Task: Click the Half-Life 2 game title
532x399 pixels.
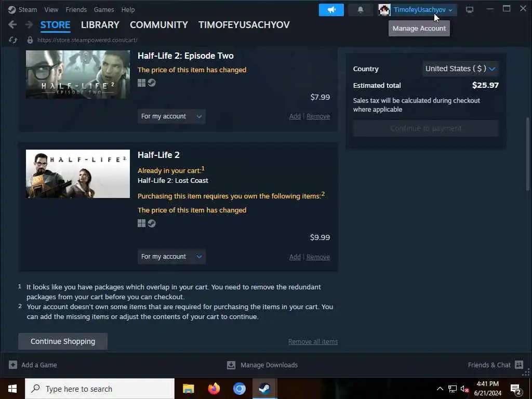Action: tap(158, 155)
